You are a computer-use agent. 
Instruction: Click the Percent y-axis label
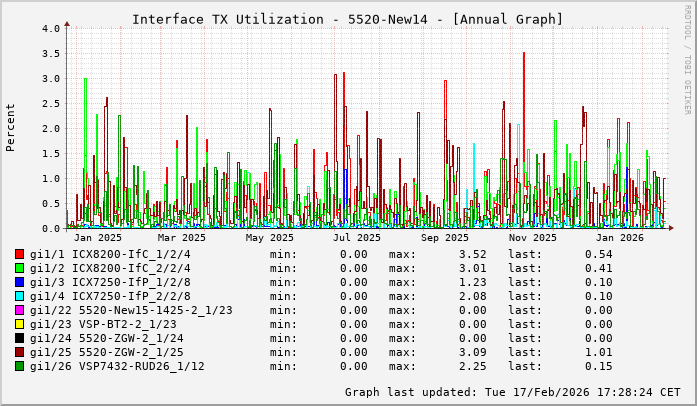click(11, 127)
